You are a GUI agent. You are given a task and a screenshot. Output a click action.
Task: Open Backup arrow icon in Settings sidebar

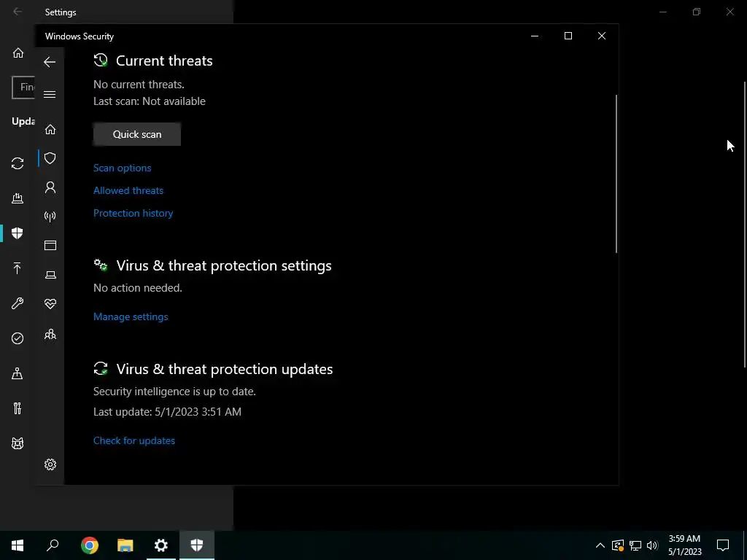click(x=18, y=268)
